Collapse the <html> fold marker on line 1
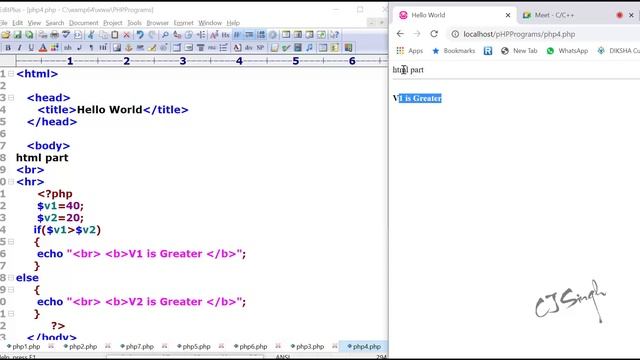This screenshot has width=640, height=360. tap(11, 74)
